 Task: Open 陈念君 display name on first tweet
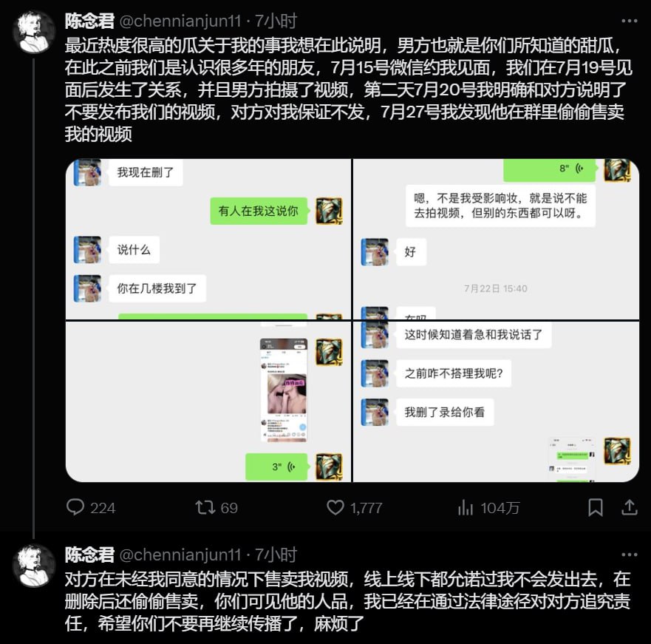(89, 21)
